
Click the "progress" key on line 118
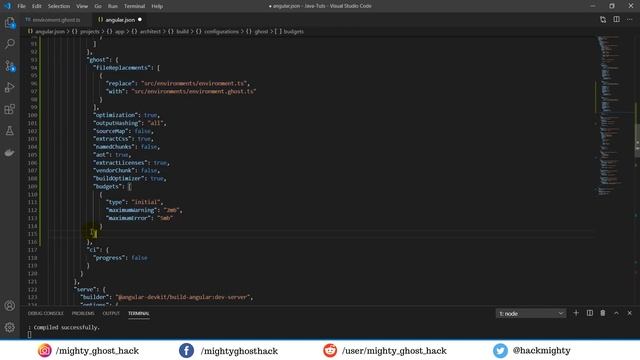pos(109,258)
